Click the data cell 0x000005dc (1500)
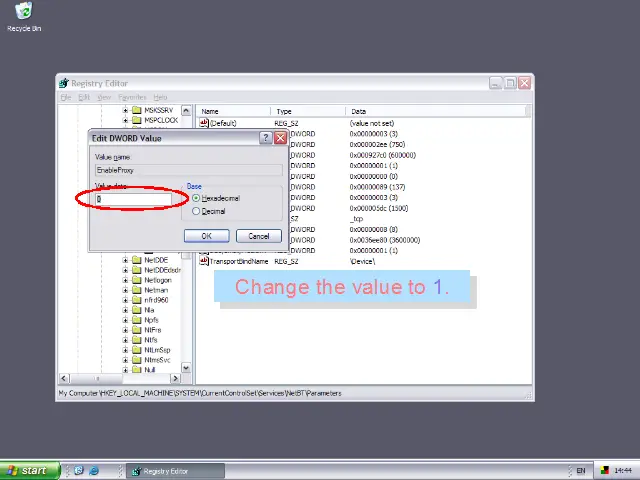This screenshot has height=480, width=640. click(379, 208)
